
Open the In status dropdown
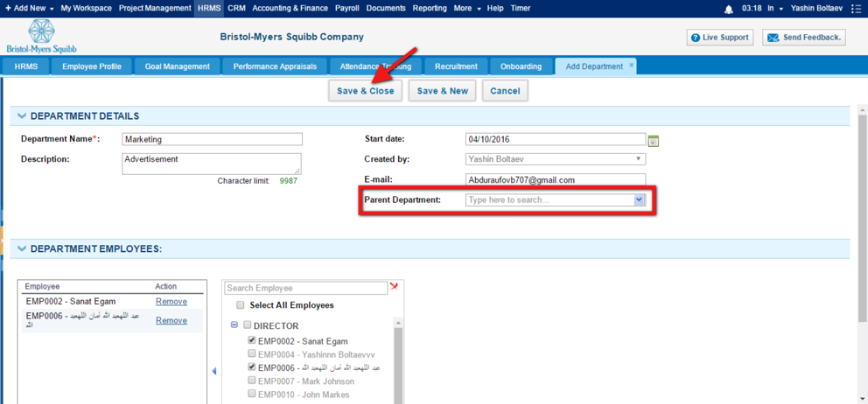point(775,8)
